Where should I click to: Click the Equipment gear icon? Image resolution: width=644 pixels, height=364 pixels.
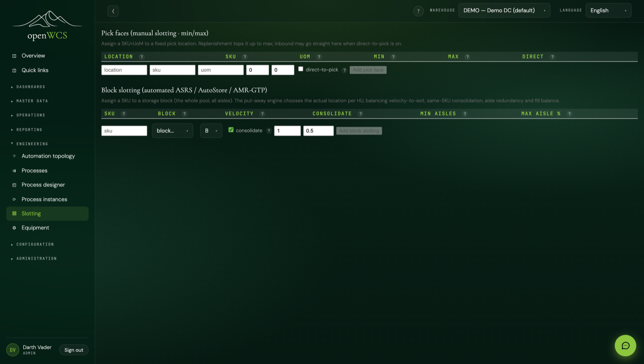14,228
